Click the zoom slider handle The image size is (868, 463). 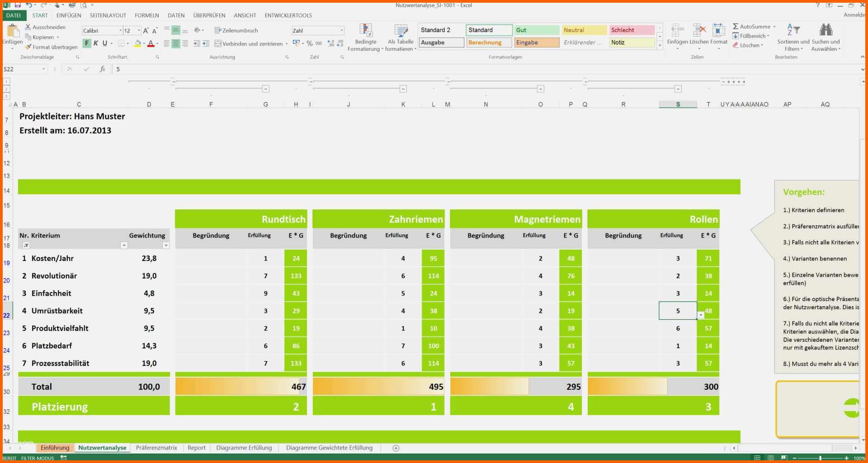point(820,458)
